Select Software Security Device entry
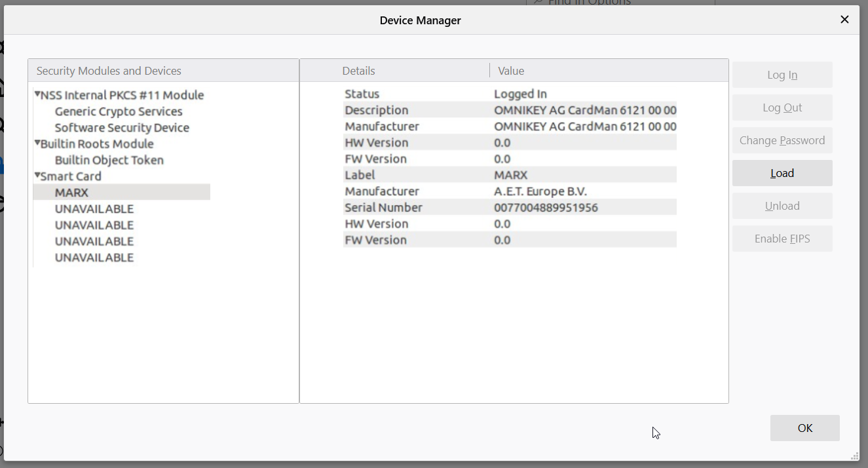The image size is (868, 468). pos(122,128)
